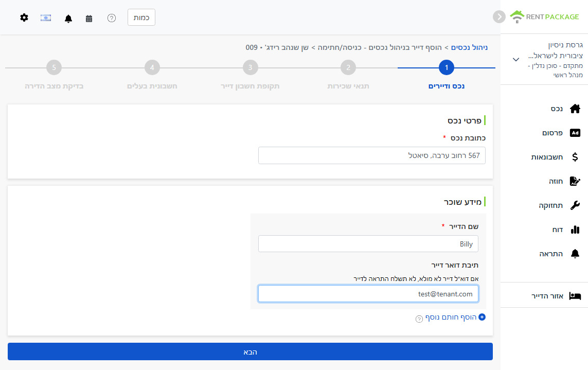Click the bar chart icon for דוח
The image size is (588, 370).
[x=575, y=230]
